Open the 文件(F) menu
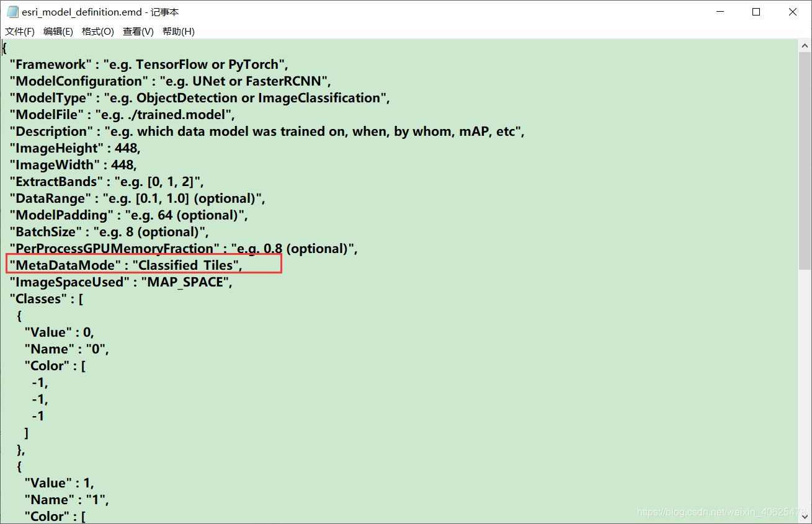Screen dimensions: 812x524 20,32
